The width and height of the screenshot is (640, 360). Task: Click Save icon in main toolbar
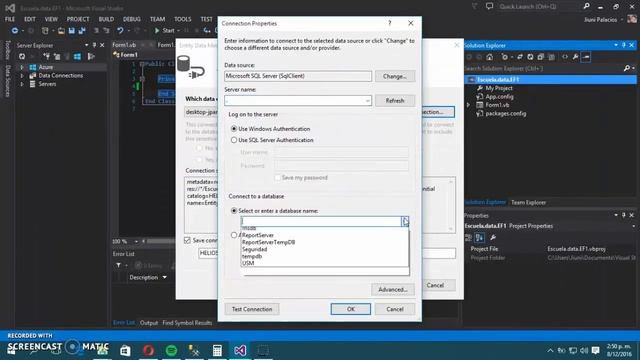pos(71,31)
